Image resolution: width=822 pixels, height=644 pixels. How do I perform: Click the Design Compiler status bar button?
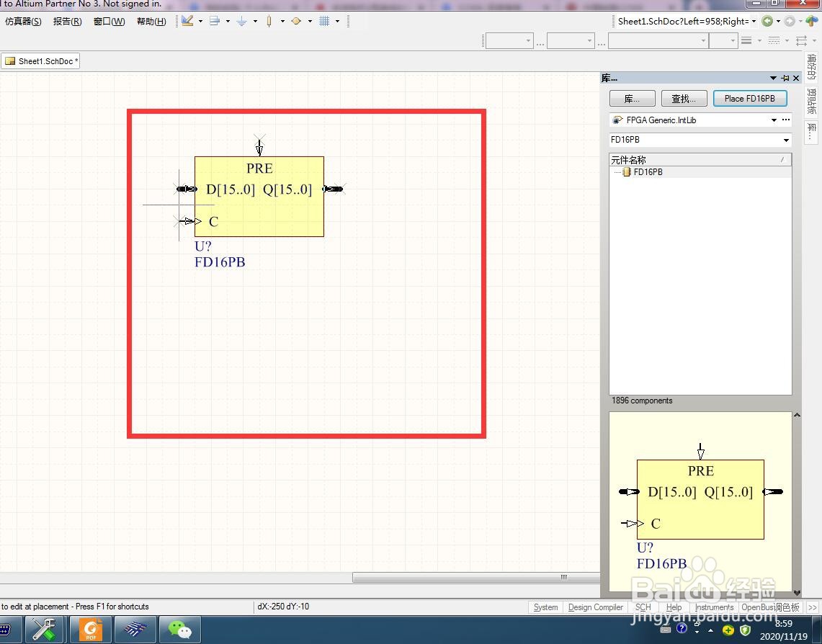point(596,607)
